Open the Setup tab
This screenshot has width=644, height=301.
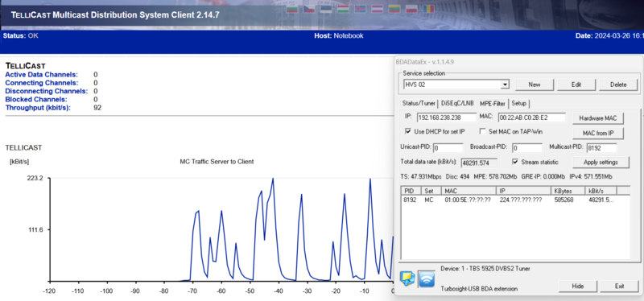pyautogui.click(x=518, y=103)
